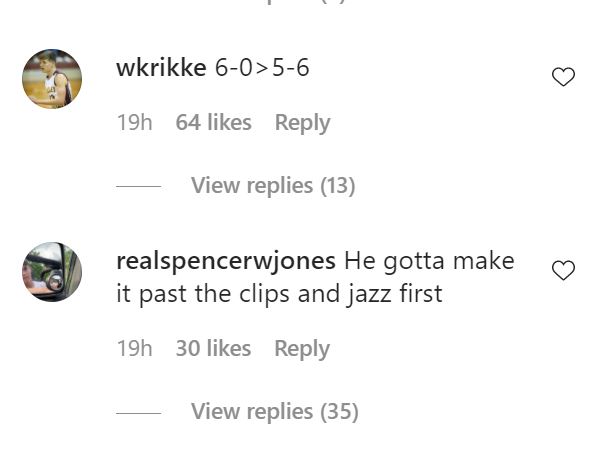This screenshot has width=612, height=452.
Task: Reply to the clips and jazz comment
Action: (x=302, y=349)
